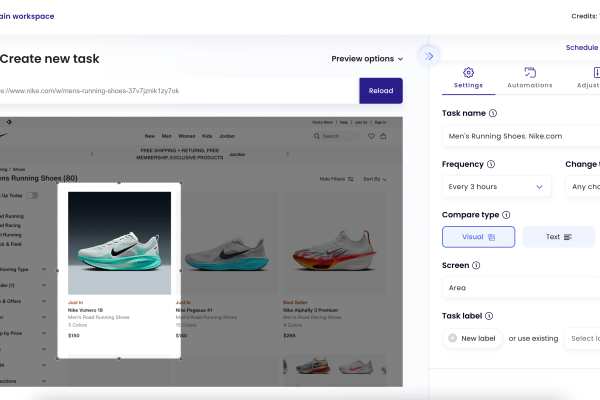
Task: Open the Kids menu in Nike preview
Action: point(207,136)
